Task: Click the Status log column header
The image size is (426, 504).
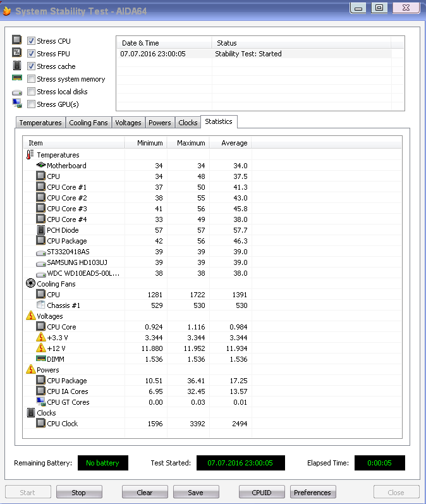Action: tap(301, 43)
